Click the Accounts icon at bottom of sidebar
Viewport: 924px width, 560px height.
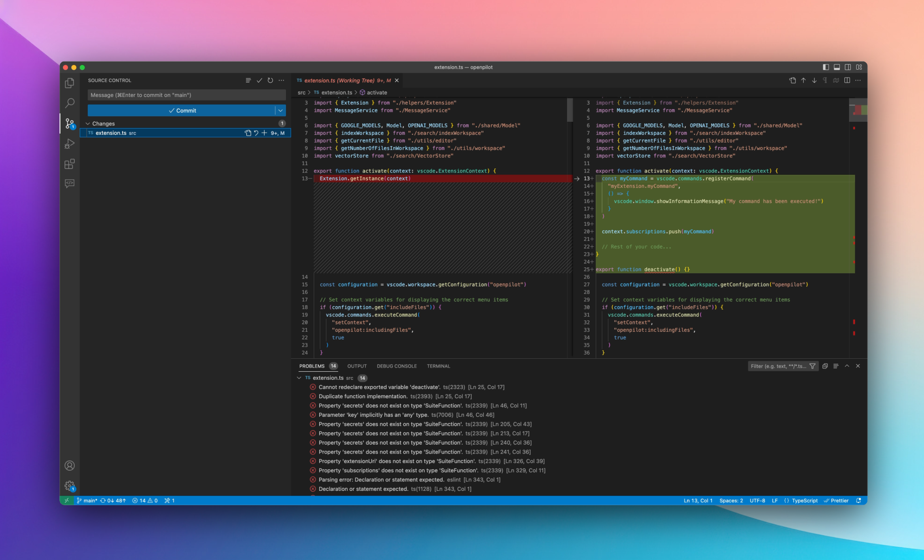70,465
